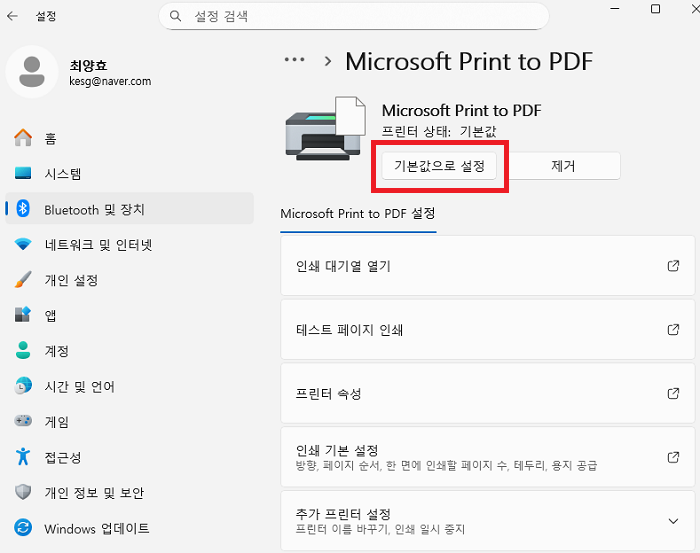Screen dimensions: 700x553
Task: Click the 개인 정보 및 보안 shield icon
Action: (23, 492)
